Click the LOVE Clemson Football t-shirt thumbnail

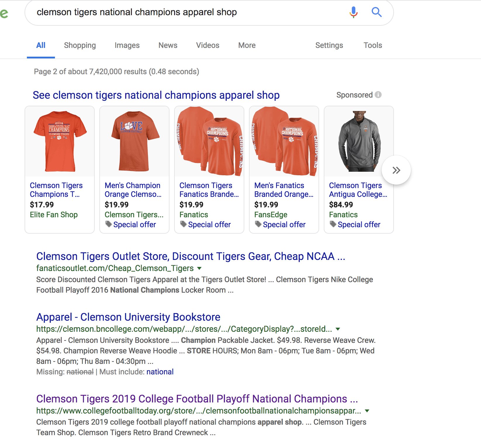(x=134, y=141)
